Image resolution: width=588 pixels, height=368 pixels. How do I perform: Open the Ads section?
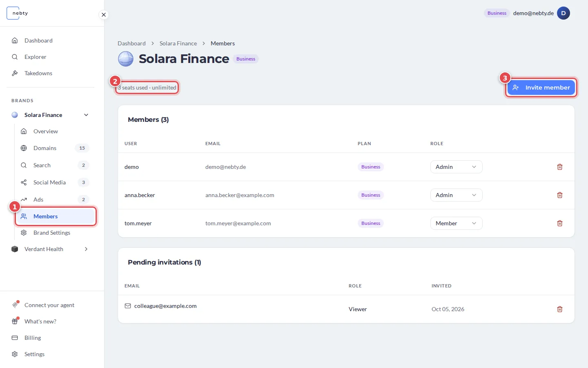(55, 200)
